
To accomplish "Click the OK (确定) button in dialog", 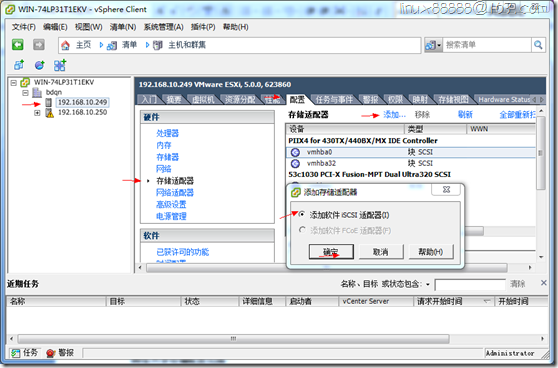I will coord(331,252).
